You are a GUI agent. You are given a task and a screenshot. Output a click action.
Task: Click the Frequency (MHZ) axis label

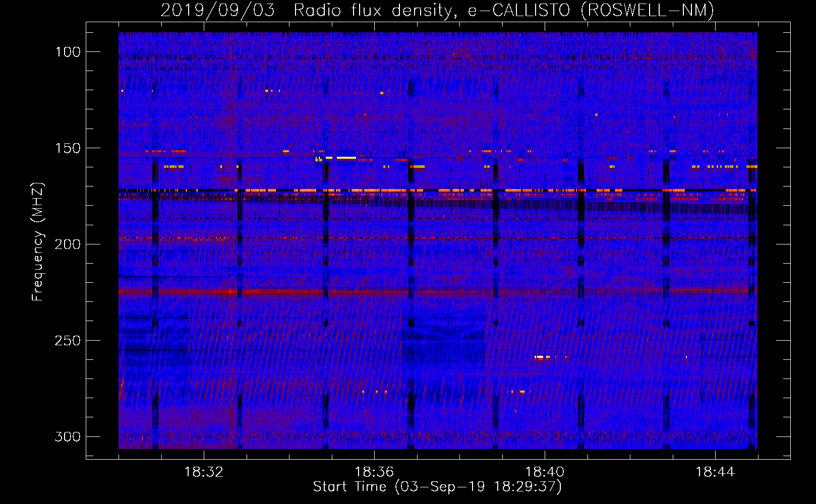coord(38,241)
